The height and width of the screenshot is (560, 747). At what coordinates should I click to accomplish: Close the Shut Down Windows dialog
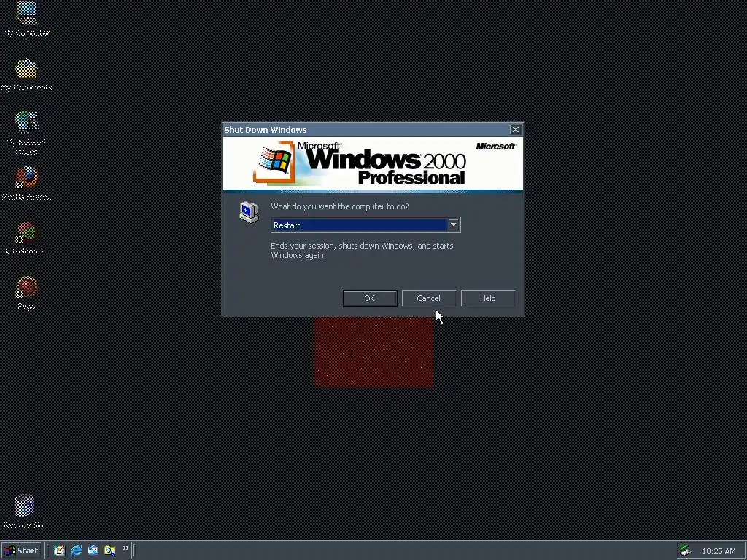[x=516, y=130]
